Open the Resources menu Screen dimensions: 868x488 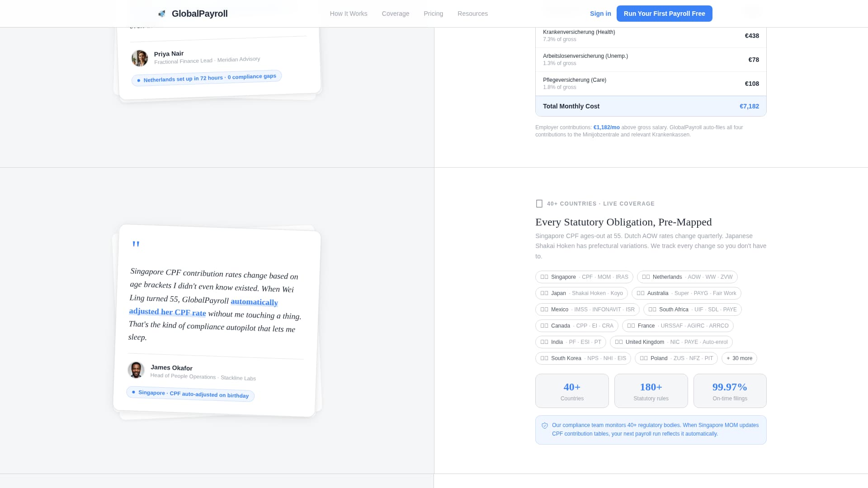coord(473,14)
